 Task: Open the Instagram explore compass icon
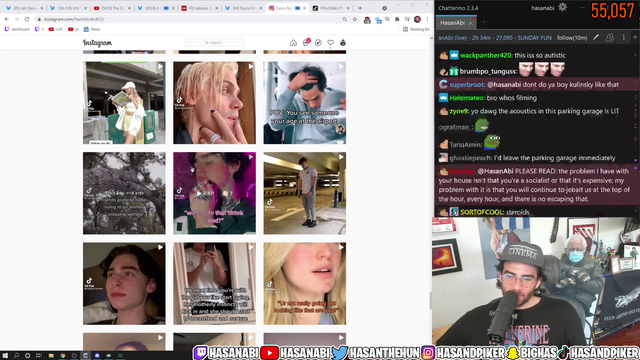pos(318,43)
